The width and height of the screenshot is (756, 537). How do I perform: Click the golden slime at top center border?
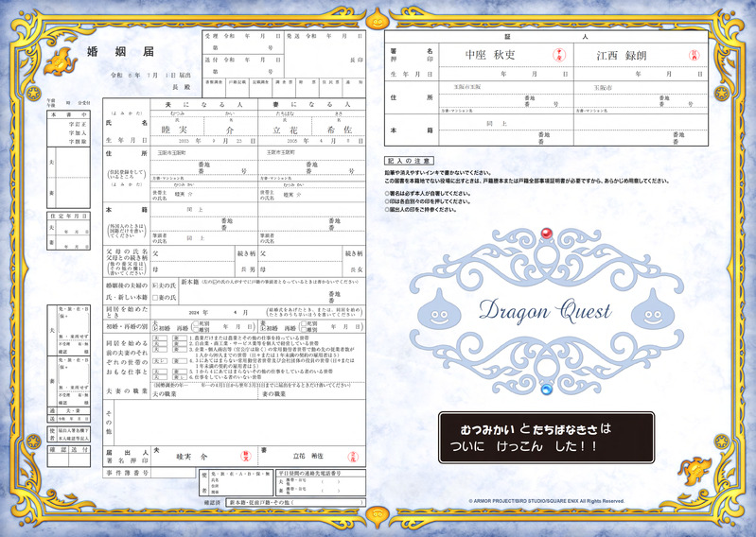pos(377,19)
